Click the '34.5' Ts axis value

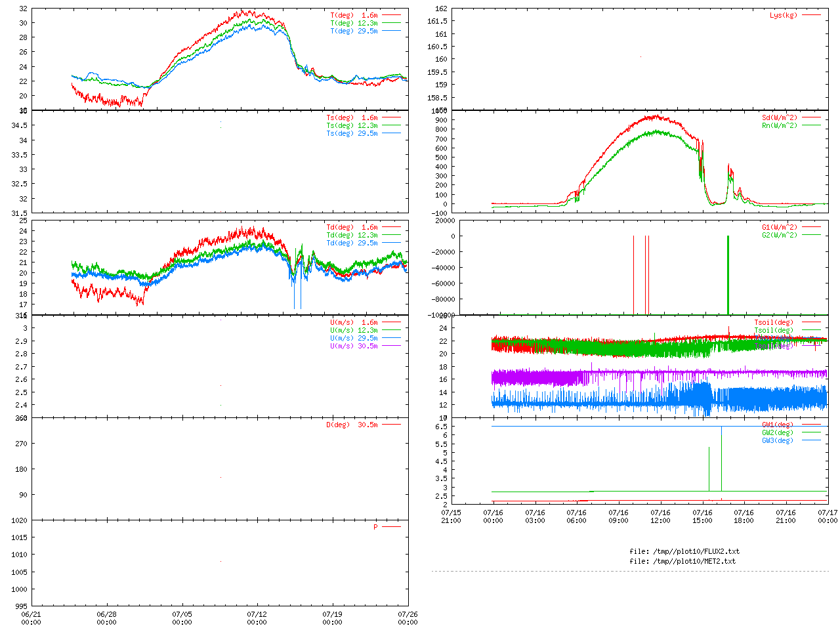[x=20, y=126]
